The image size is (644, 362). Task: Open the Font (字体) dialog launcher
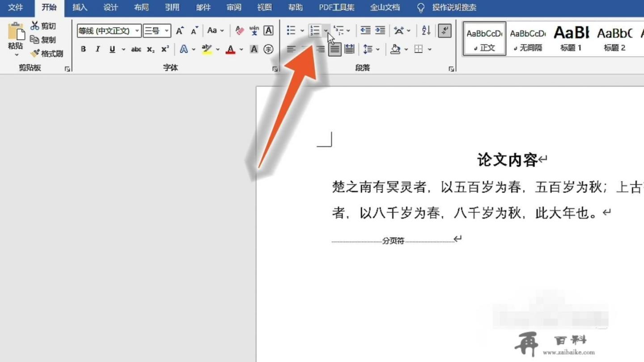[275, 69]
